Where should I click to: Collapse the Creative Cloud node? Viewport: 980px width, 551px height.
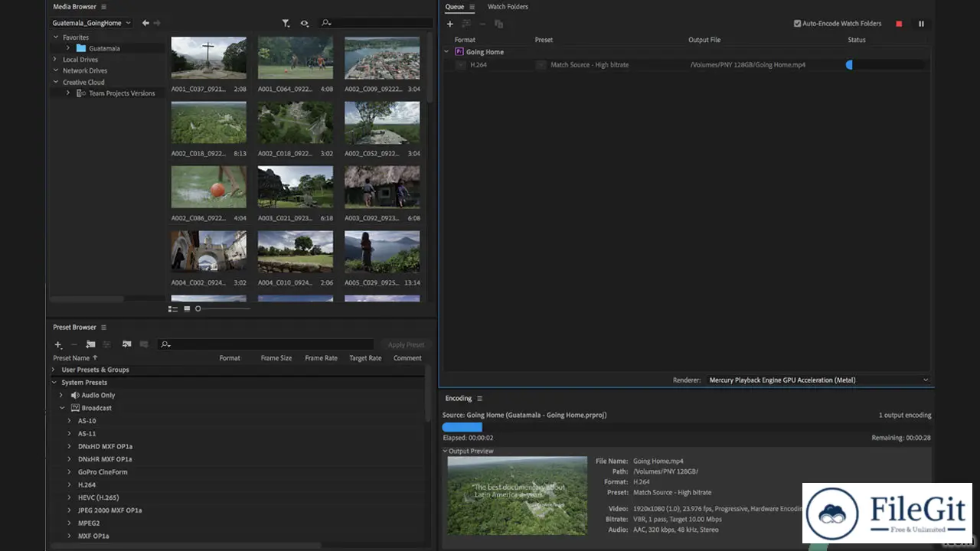click(56, 82)
